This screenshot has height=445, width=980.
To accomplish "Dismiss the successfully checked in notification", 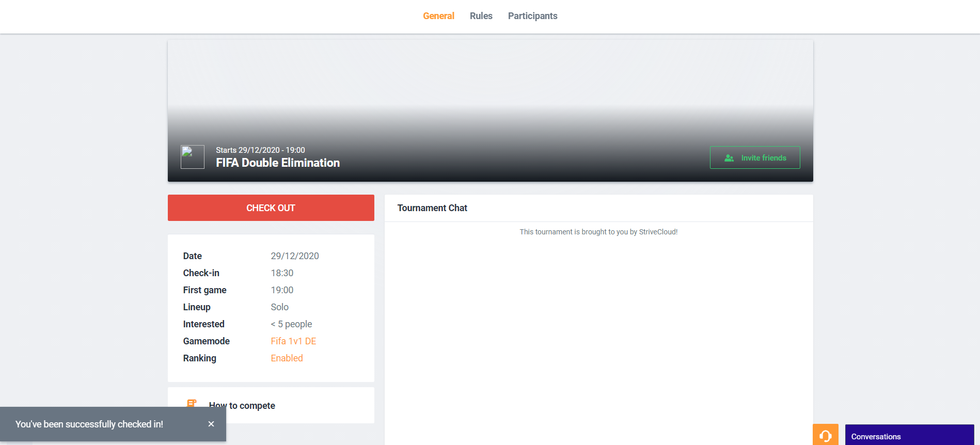I will click(211, 424).
